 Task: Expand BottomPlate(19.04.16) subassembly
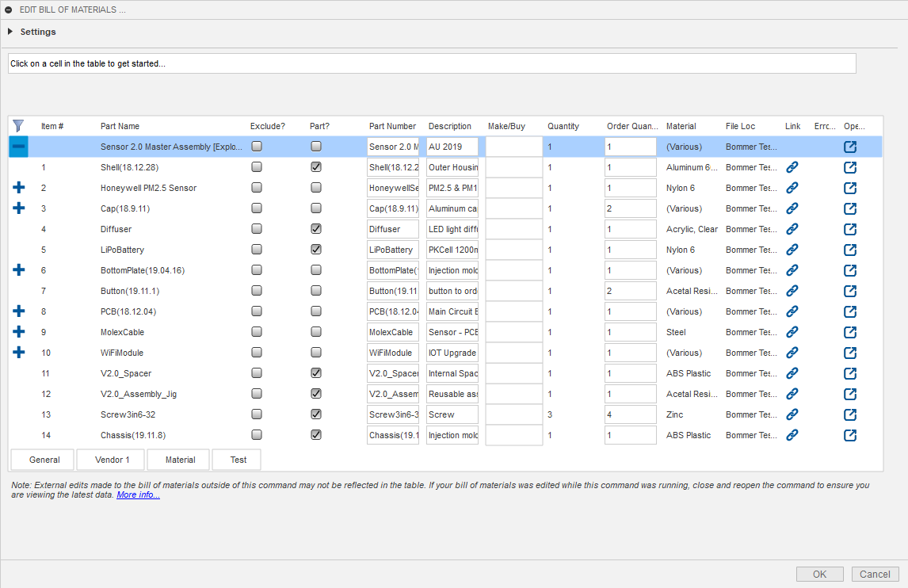[18, 270]
